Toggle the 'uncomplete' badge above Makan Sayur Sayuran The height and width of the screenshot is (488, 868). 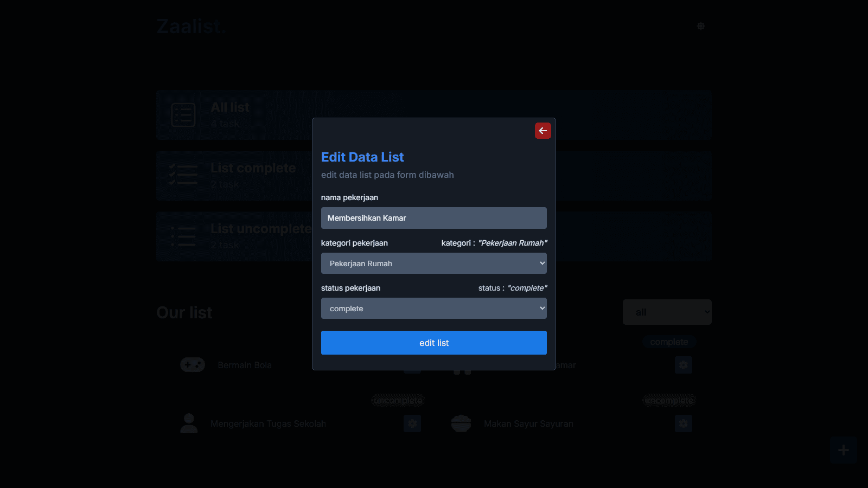(669, 400)
